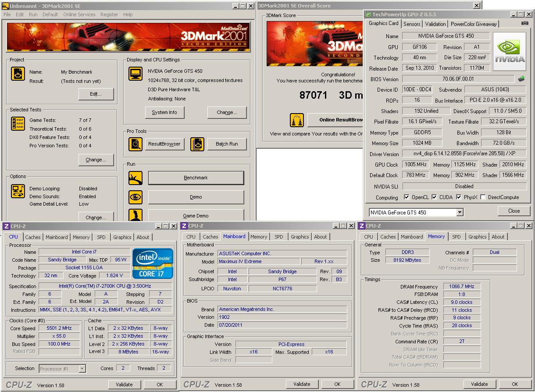Click the Options demo settings icon
The width and height of the screenshot is (535, 392).
[x=18, y=191]
